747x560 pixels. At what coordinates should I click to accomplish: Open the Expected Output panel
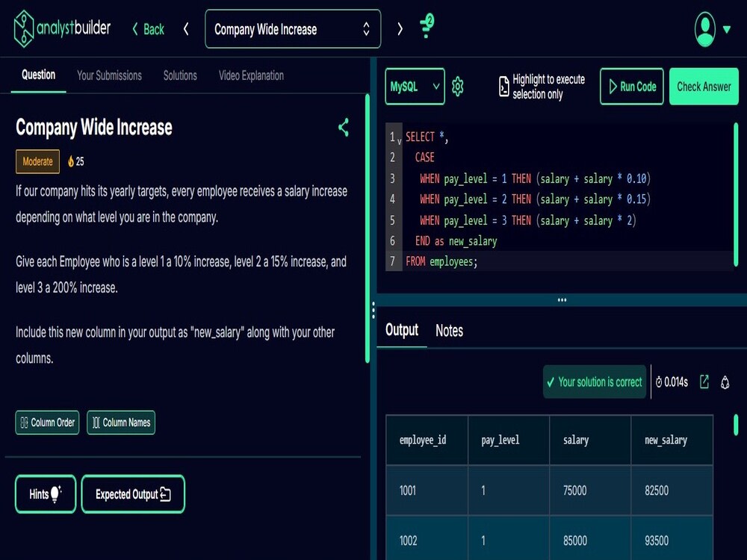(133, 494)
